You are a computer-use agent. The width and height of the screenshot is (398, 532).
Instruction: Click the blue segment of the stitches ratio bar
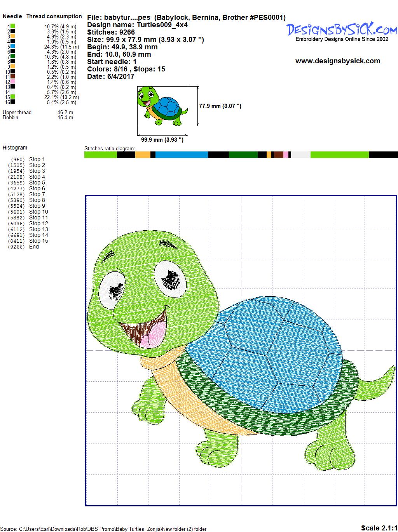pos(182,155)
